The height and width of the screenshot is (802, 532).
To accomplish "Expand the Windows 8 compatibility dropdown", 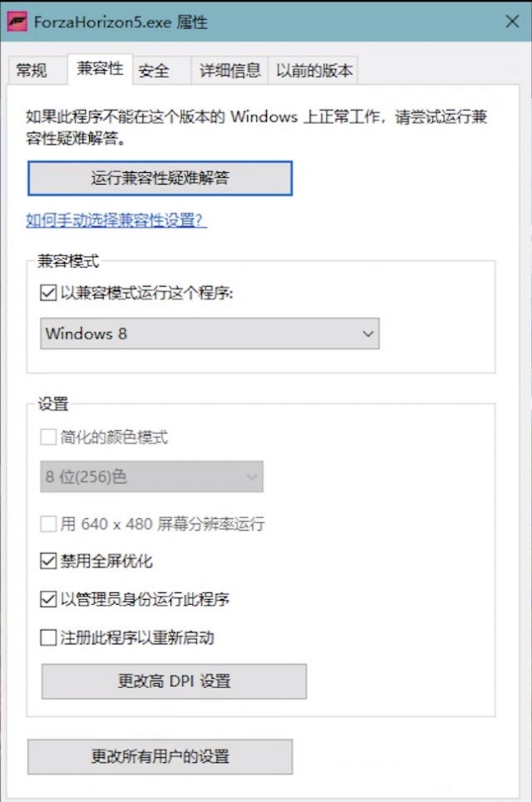I will point(209,334).
